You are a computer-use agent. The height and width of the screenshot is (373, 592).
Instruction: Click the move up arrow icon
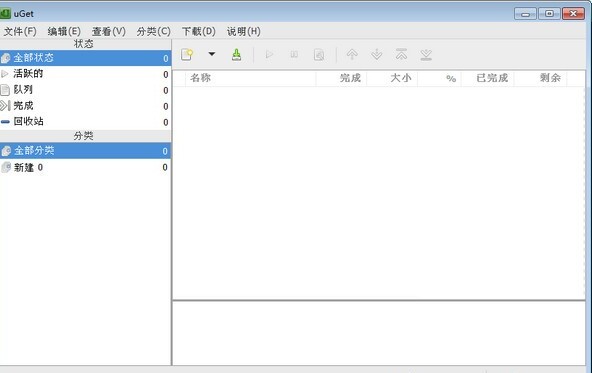(352, 55)
